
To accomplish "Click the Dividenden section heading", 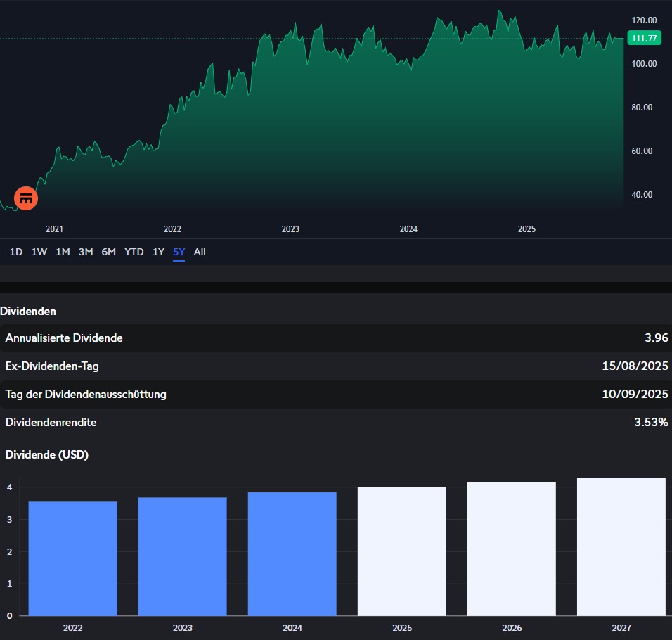I will point(28,312).
